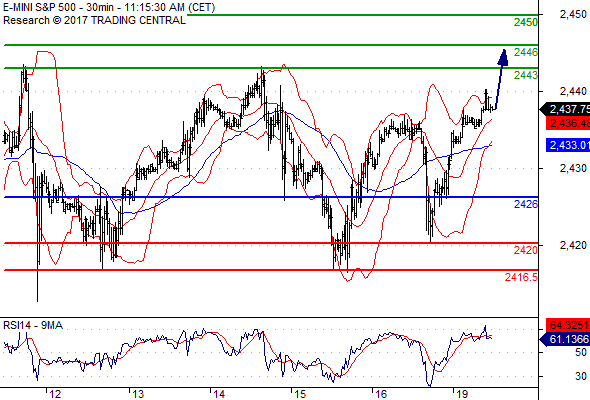Screen dimensions: 590x400
Task: Click the 2,420 price axis label
Action: coord(573,245)
